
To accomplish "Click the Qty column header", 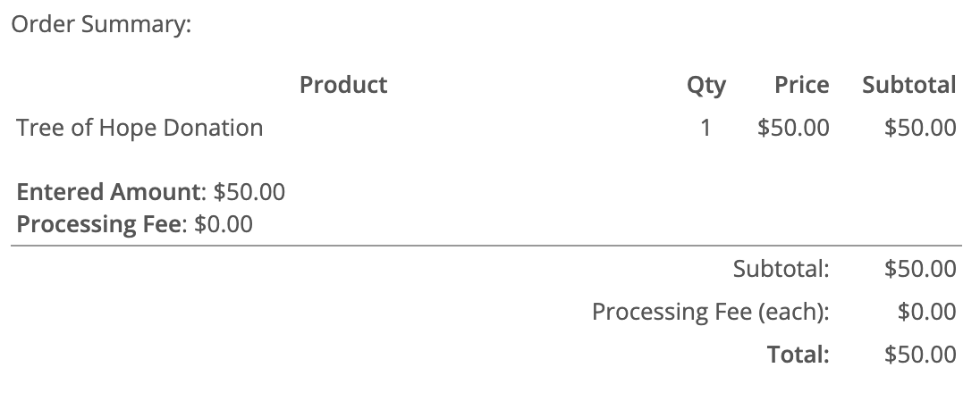I will [x=705, y=85].
